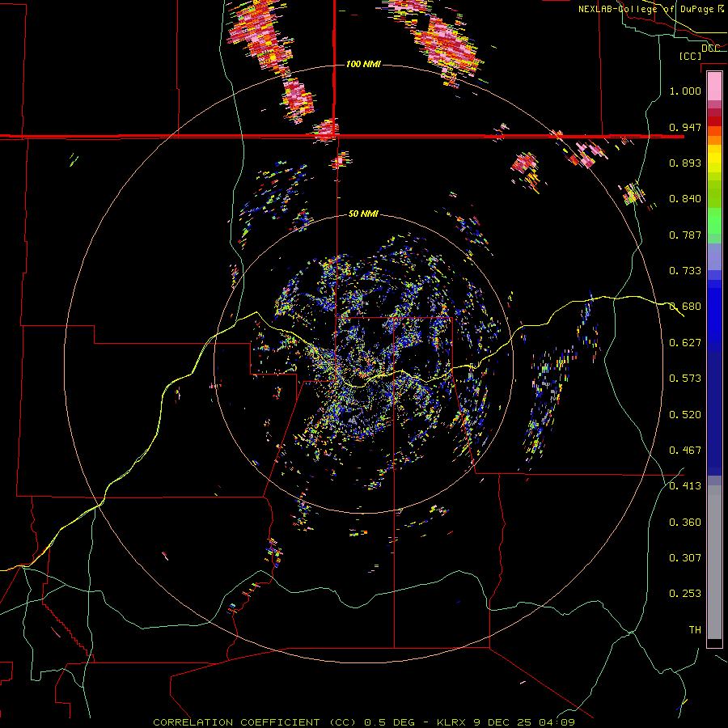Click the 50 NMI range ring label

coord(363,214)
